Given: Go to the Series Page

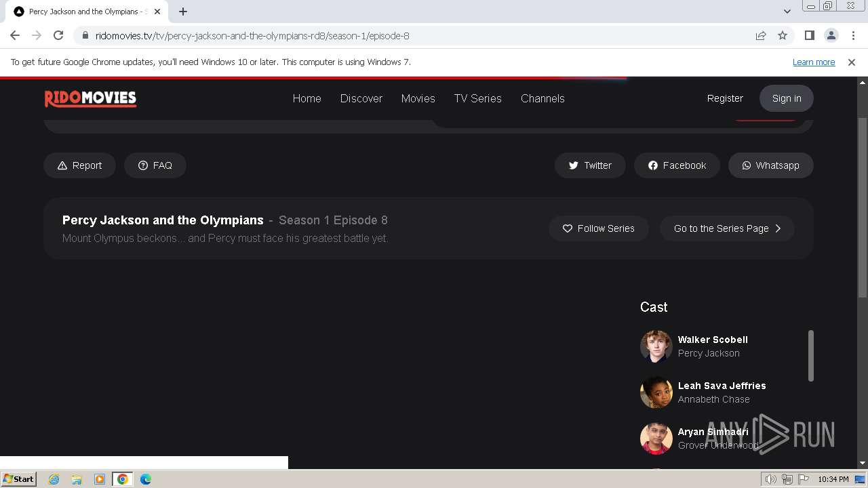Looking at the screenshot, I should tap(727, 228).
